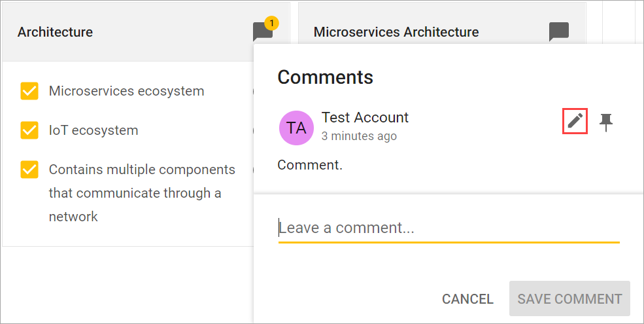Click the Microservices ecosystem label text
Screen dimensions: 644x324
click(126, 91)
